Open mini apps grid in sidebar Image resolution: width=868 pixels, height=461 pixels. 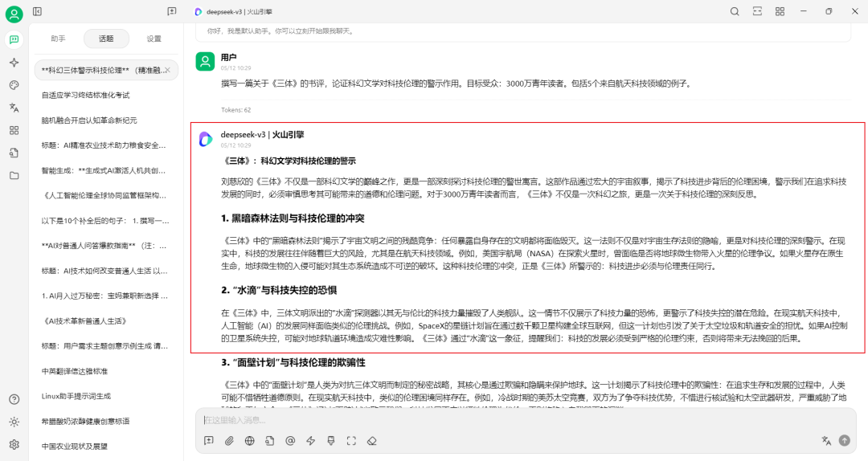pos(14,131)
